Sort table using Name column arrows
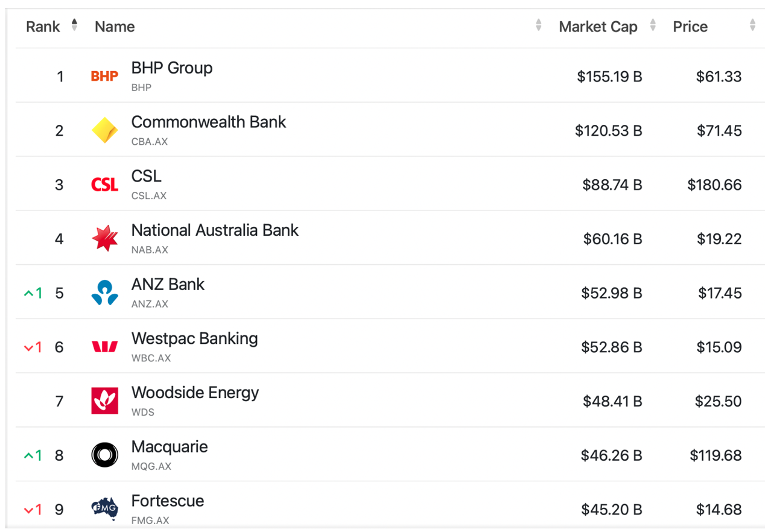Viewport: 765px width, 532px height. click(x=538, y=25)
